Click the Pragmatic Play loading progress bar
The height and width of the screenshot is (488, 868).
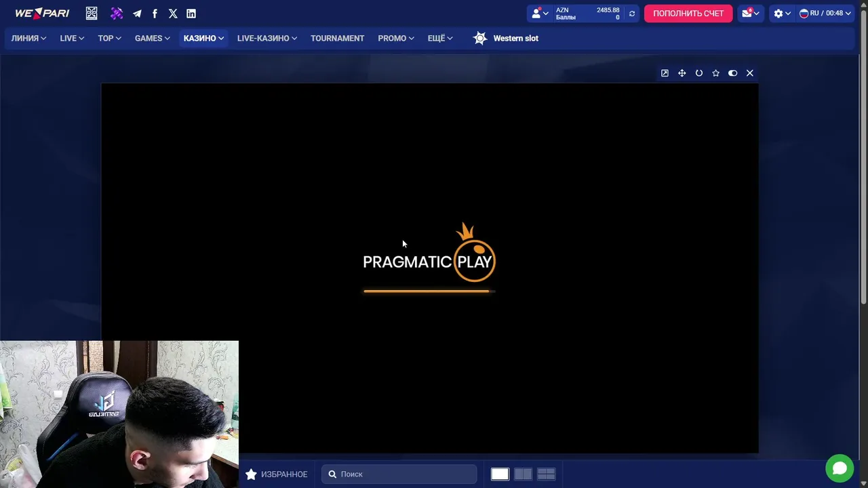pyautogui.click(x=429, y=291)
